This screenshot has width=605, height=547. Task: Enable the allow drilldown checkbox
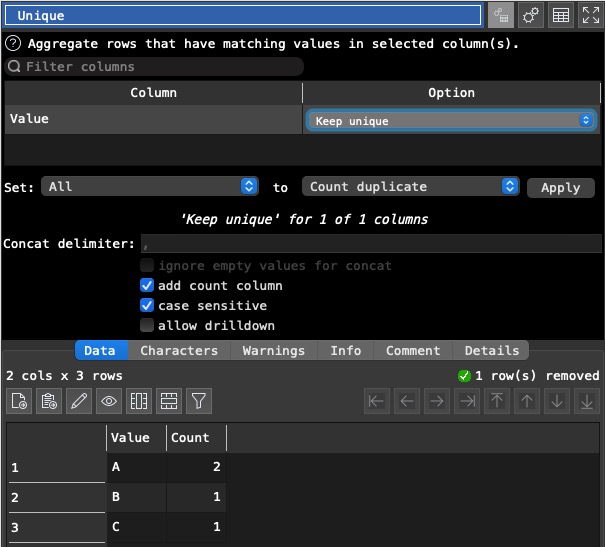pyautogui.click(x=148, y=326)
